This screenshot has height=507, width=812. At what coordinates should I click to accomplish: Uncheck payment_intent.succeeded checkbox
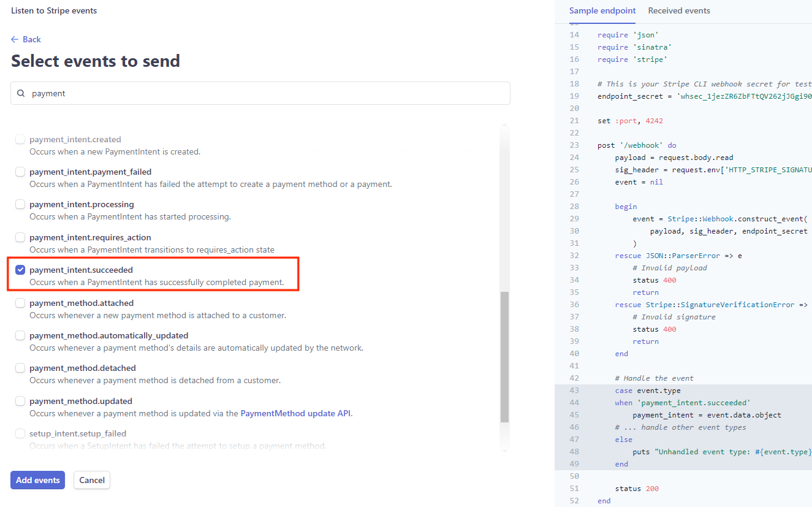tap(20, 270)
